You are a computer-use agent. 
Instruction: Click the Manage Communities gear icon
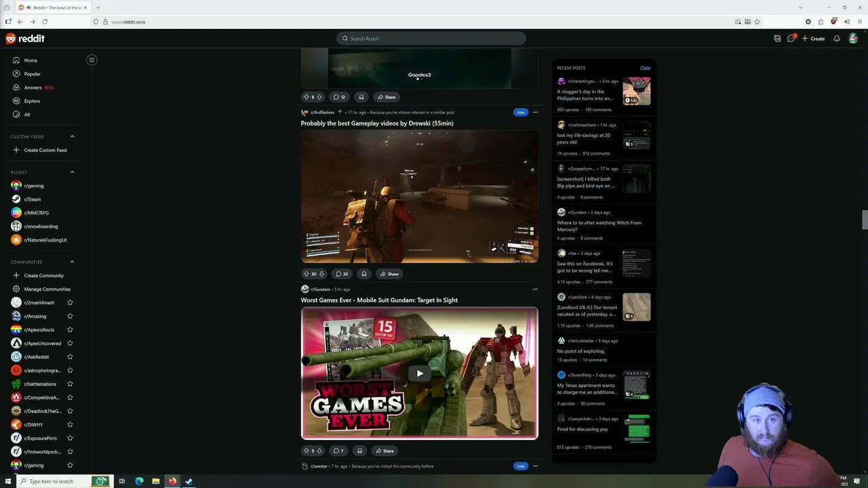[16, 289]
